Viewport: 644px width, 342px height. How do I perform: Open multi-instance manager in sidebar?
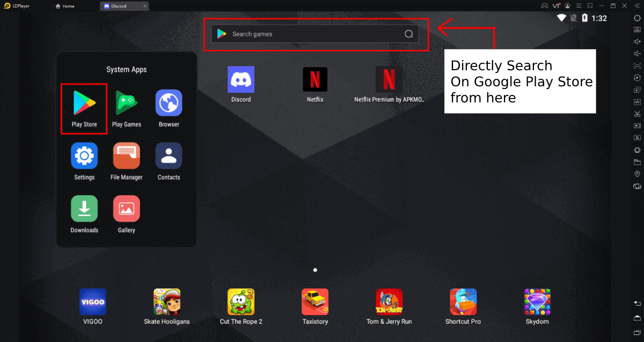pyautogui.click(x=637, y=90)
